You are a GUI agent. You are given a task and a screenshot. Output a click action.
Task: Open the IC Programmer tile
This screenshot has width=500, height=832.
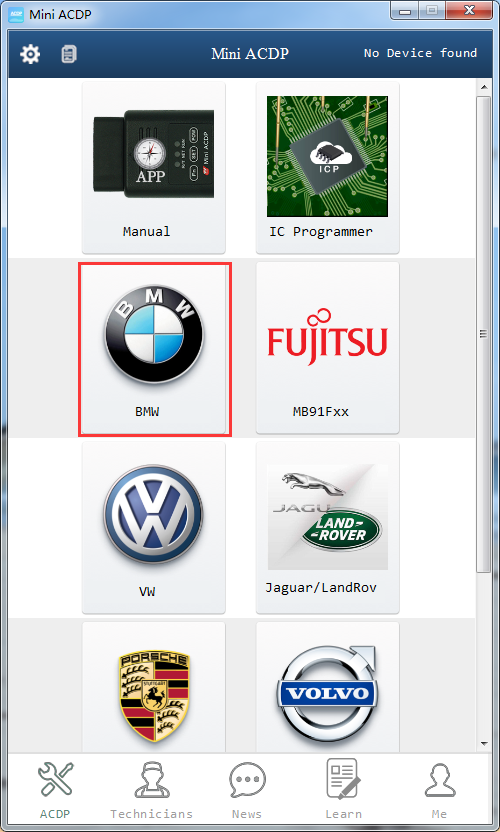[327, 168]
